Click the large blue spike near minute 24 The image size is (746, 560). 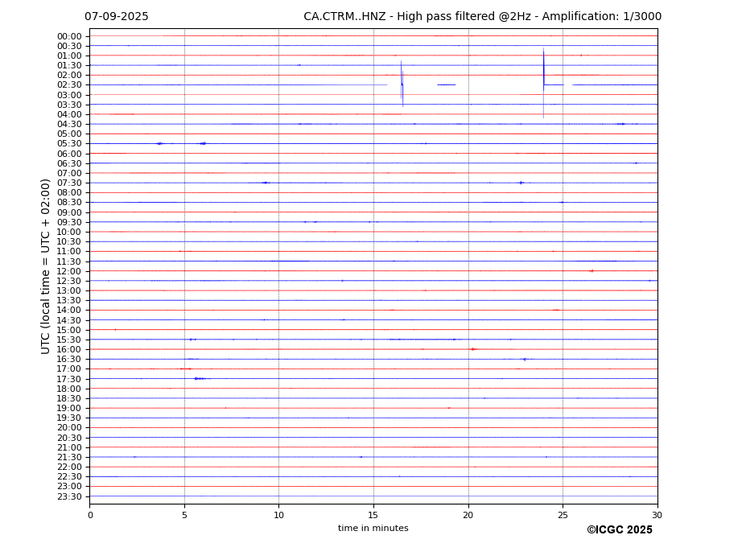[x=543, y=82]
